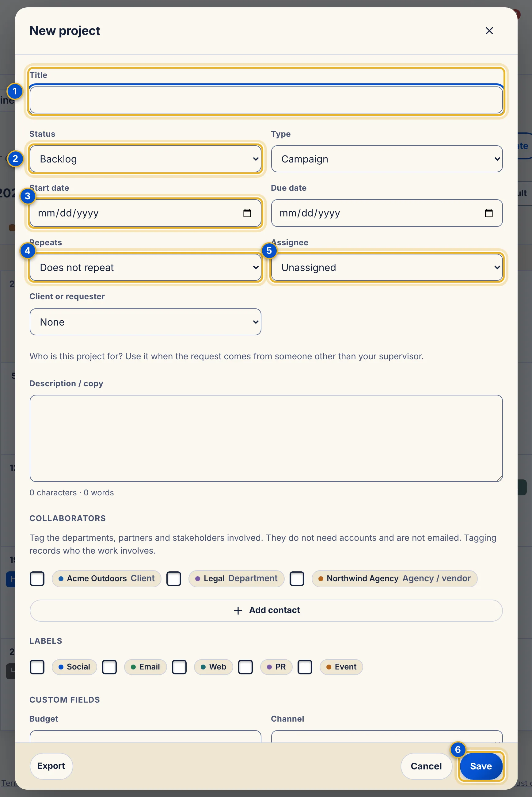Viewport: 532px width, 797px height.
Task: Focus the Title input field
Action: [266, 100]
